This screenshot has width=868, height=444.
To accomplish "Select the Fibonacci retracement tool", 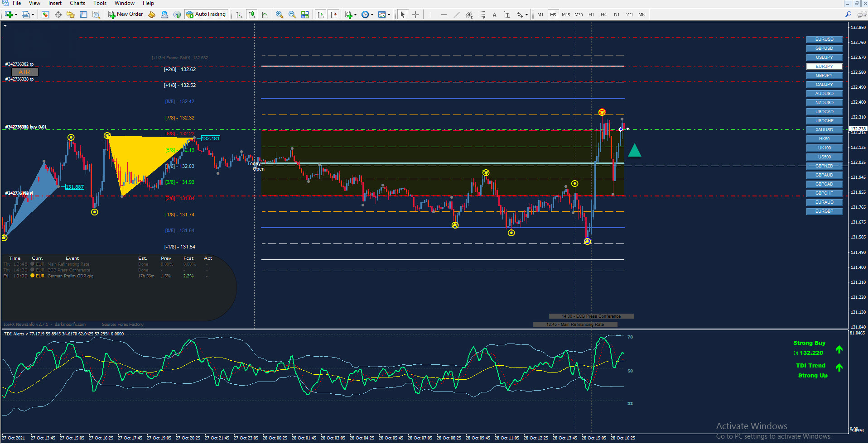I will coord(482,14).
